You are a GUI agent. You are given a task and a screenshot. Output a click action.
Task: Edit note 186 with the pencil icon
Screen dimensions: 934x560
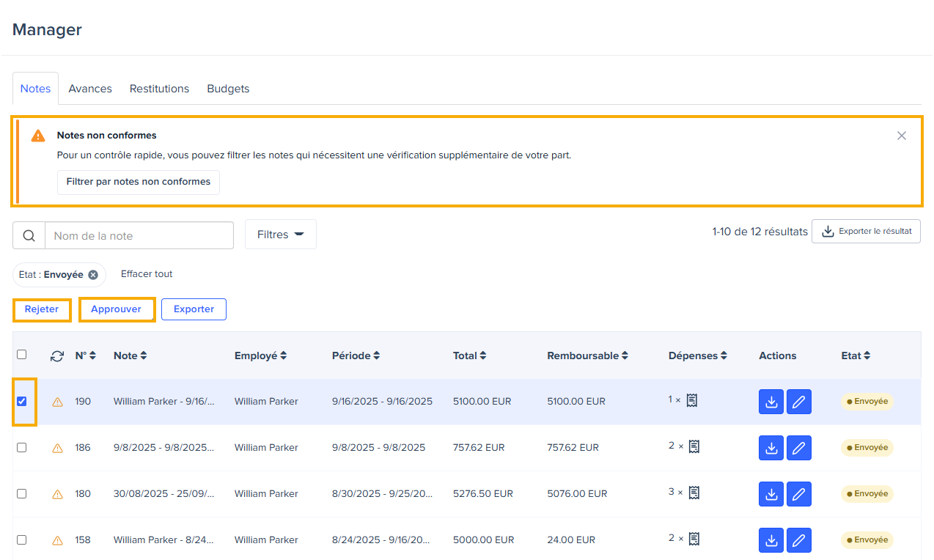click(x=798, y=448)
